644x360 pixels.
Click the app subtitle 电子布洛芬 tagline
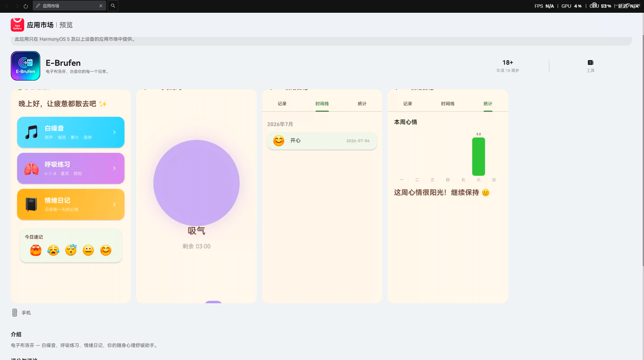[x=78, y=72]
